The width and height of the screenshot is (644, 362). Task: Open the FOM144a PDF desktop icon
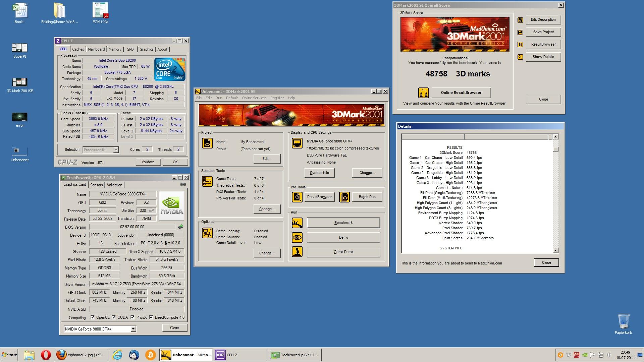coord(100,13)
